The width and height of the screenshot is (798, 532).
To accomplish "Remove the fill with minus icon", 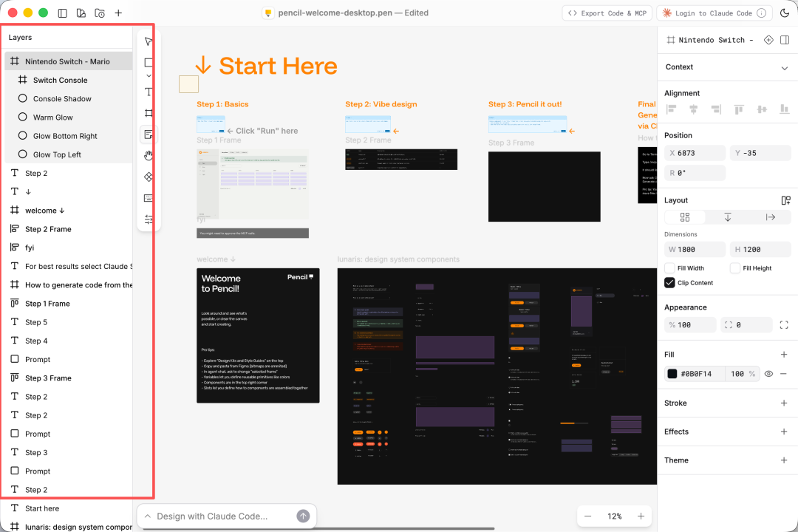I will click(x=783, y=374).
